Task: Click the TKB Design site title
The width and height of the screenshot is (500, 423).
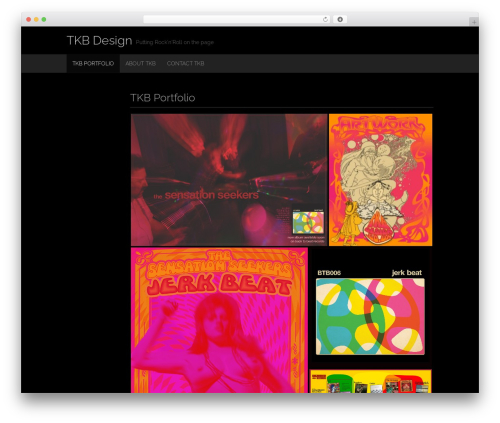Action: click(99, 40)
